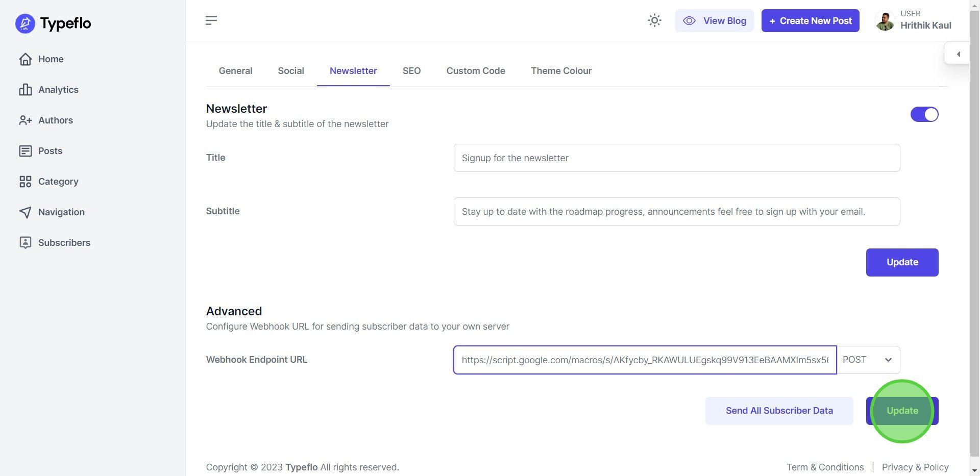This screenshot has width=980, height=476.
Task: Open the POST method dropdown
Action: (868, 360)
